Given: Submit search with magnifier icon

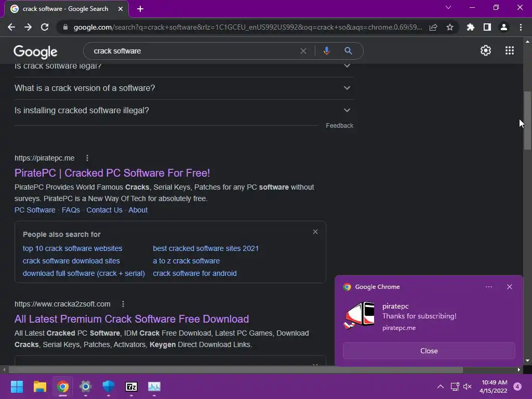Looking at the screenshot, I should tap(348, 51).
